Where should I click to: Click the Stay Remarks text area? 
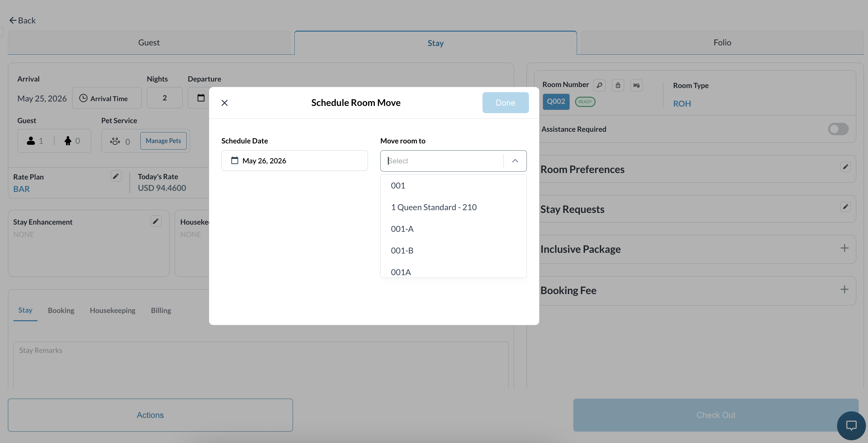point(261,365)
